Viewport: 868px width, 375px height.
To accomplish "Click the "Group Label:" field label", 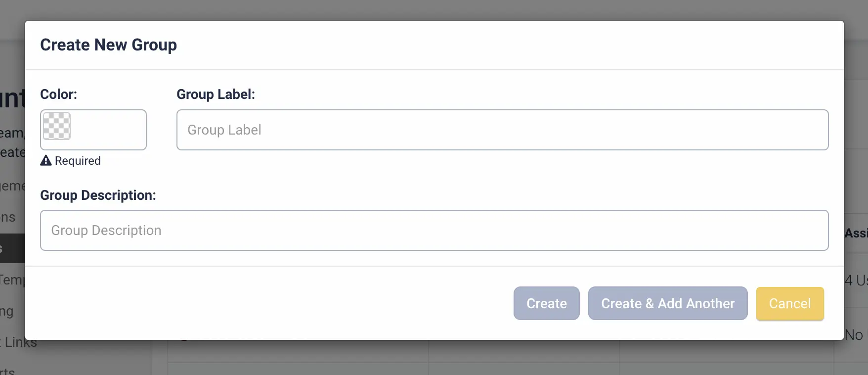I will tap(216, 94).
